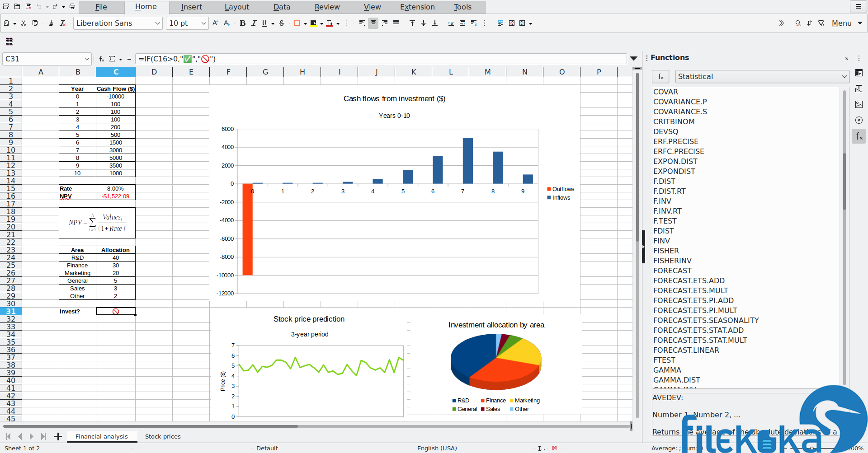
Task: Click the New document icon
Action: point(6,7)
